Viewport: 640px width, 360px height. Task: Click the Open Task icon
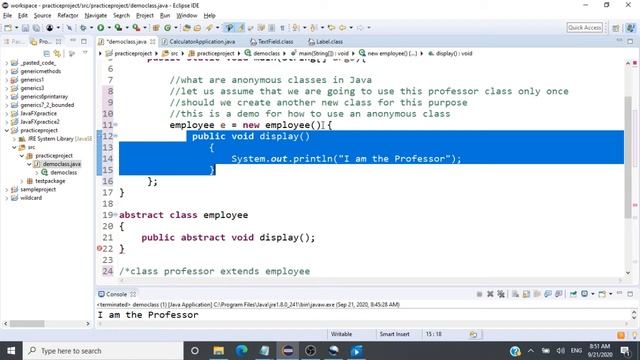tap(197, 28)
